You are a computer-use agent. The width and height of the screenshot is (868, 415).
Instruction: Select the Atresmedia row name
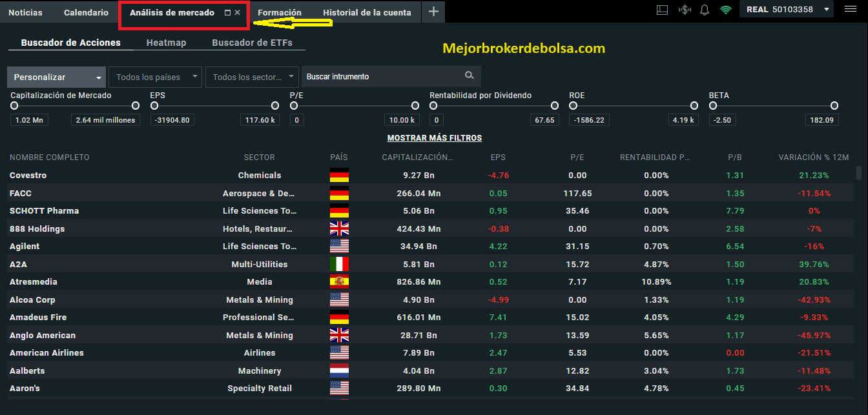coord(34,282)
